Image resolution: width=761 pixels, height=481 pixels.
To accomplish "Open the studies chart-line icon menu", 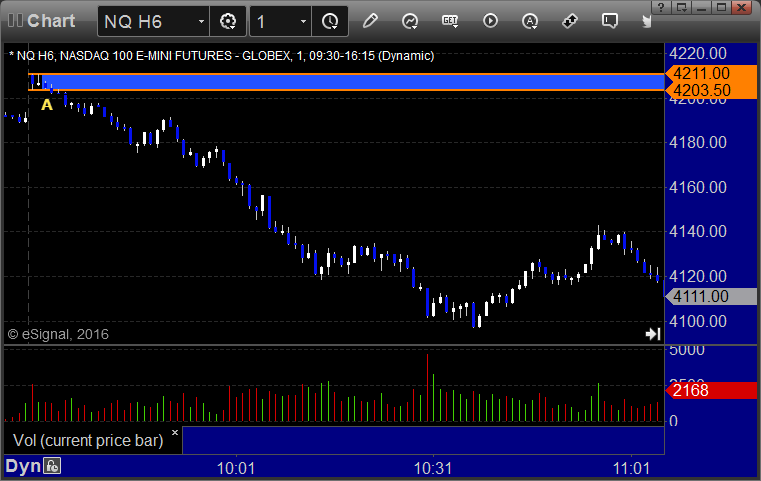I will 410,21.
